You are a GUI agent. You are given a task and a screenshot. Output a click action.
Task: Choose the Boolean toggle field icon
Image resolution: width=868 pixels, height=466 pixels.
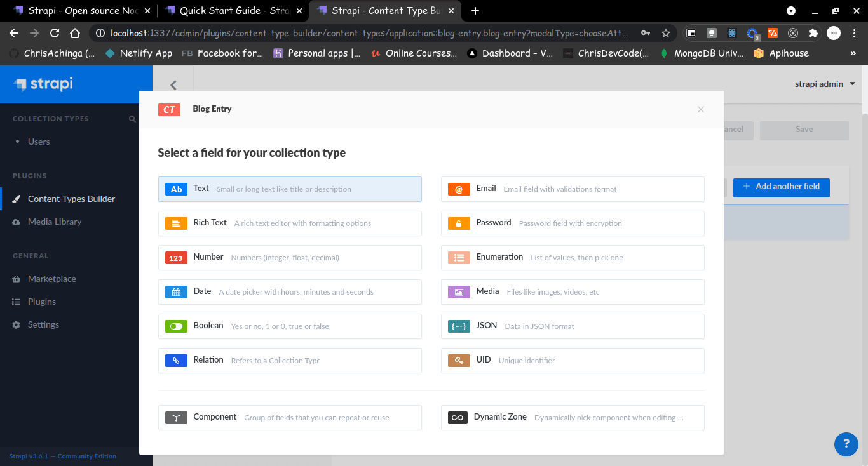(176, 326)
